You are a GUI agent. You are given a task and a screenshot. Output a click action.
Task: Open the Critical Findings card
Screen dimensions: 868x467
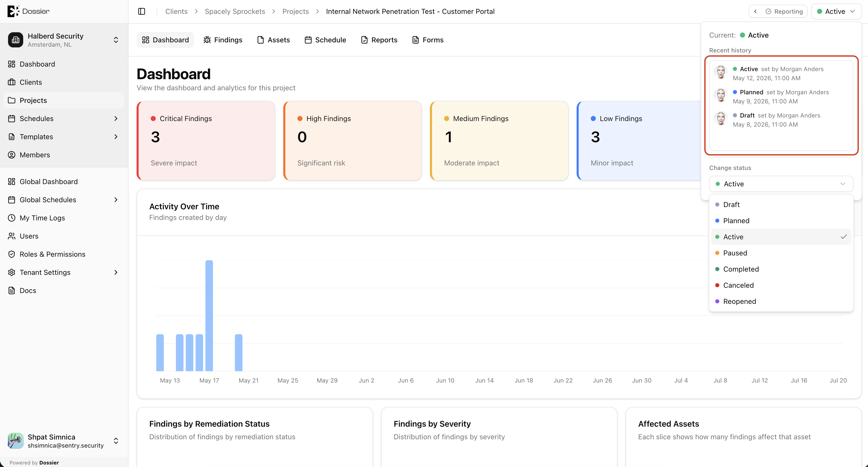[206, 141]
